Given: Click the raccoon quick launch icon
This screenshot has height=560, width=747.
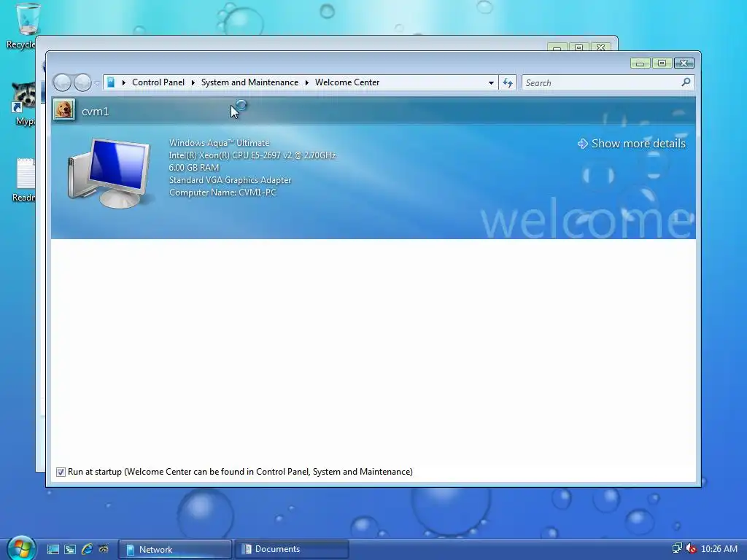Looking at the screenshot, I should click(104, 549).
